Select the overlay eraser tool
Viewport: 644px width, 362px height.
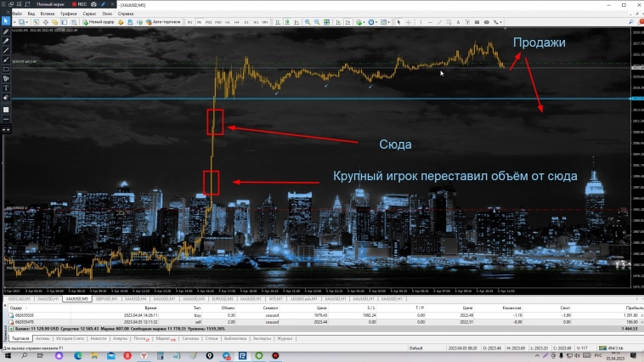(6, 98)
